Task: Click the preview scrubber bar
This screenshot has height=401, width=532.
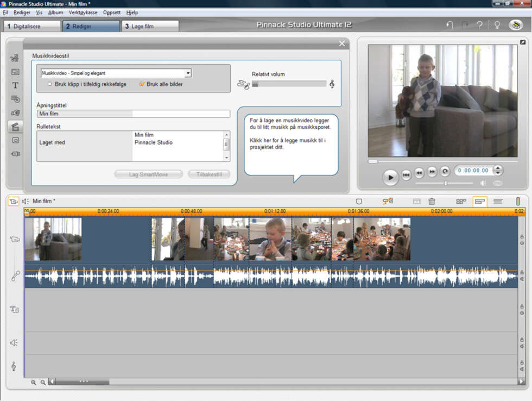Action: point(443,161)
